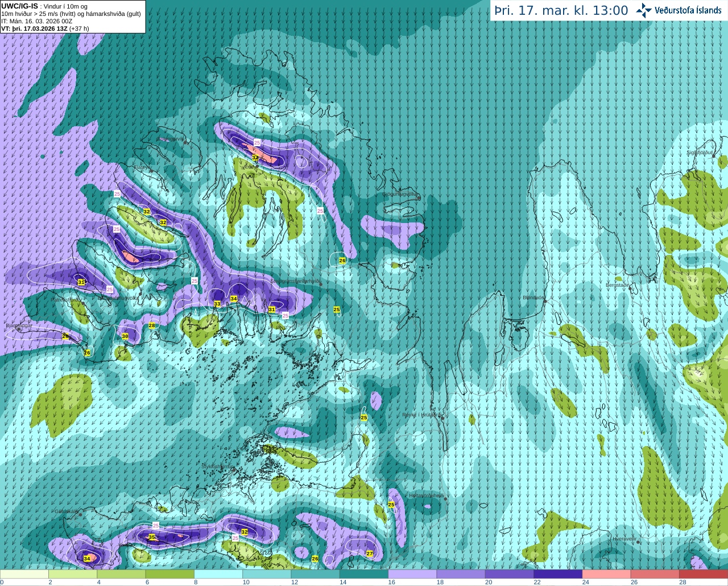Click the Hveravellir station label
The image size is (728, 586).
pos(624,538)
